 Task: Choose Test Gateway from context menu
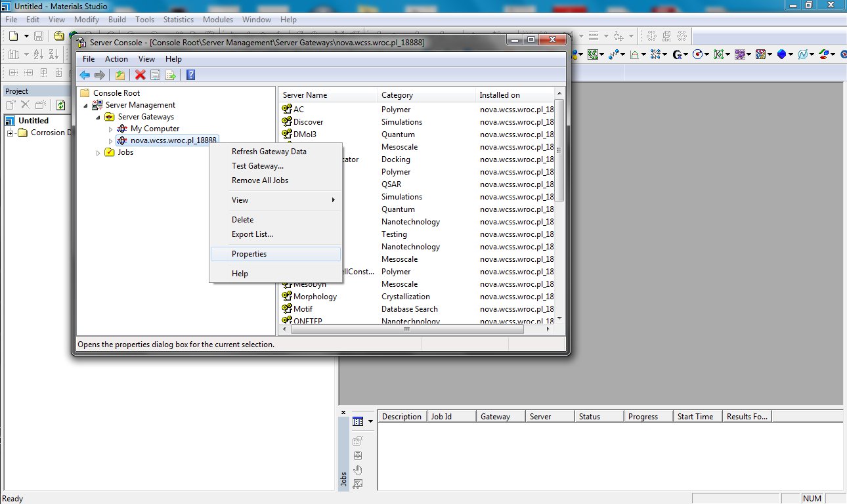tap(257, 166)
